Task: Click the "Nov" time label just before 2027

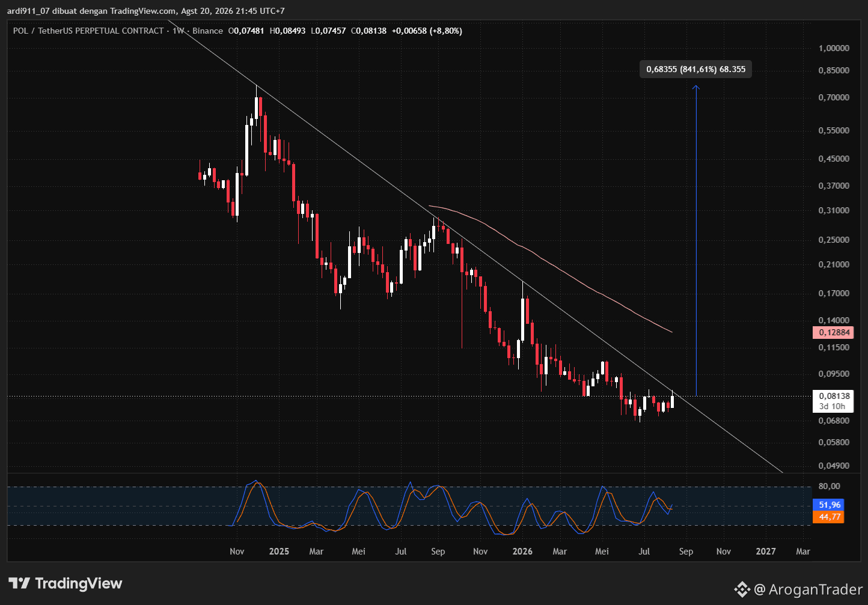Action: [x=724, y=552]
